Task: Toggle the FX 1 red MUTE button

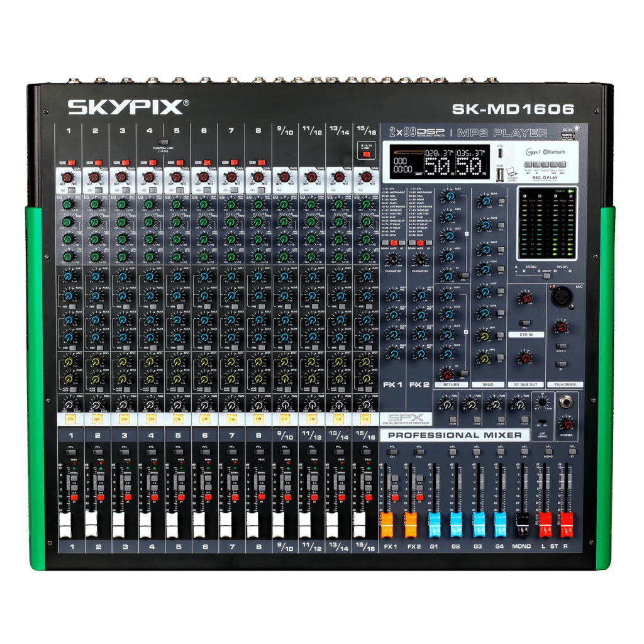Action: click(394, 243)
